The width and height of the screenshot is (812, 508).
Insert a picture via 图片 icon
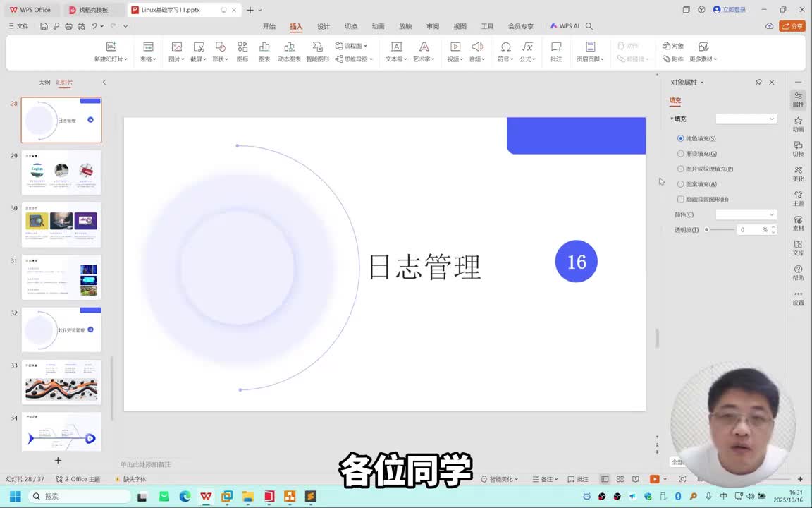(177, 47)
